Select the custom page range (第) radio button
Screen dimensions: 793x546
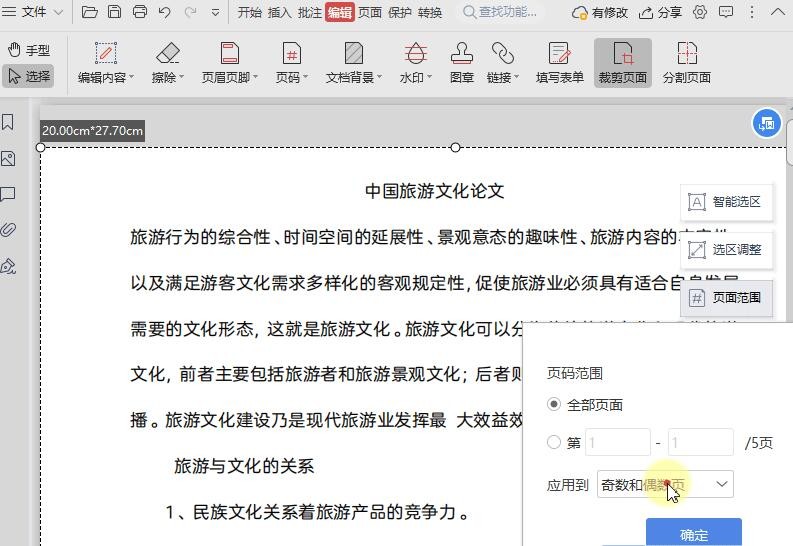[x=555, y=443]
